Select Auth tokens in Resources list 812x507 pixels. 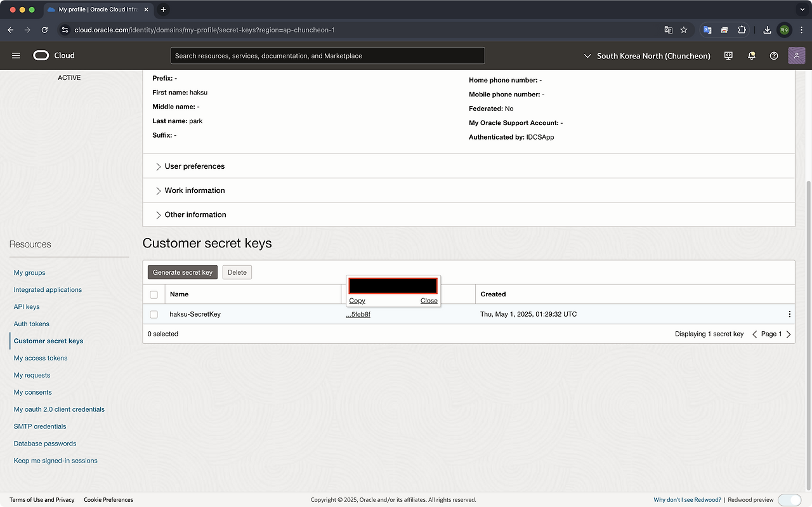point(31,324)
